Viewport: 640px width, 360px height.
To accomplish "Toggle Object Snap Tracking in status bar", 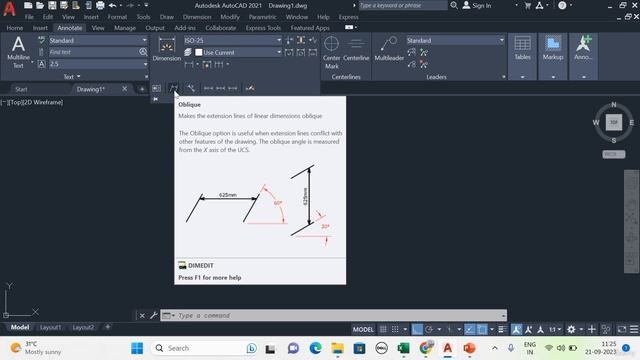I will tap(470, 329).
